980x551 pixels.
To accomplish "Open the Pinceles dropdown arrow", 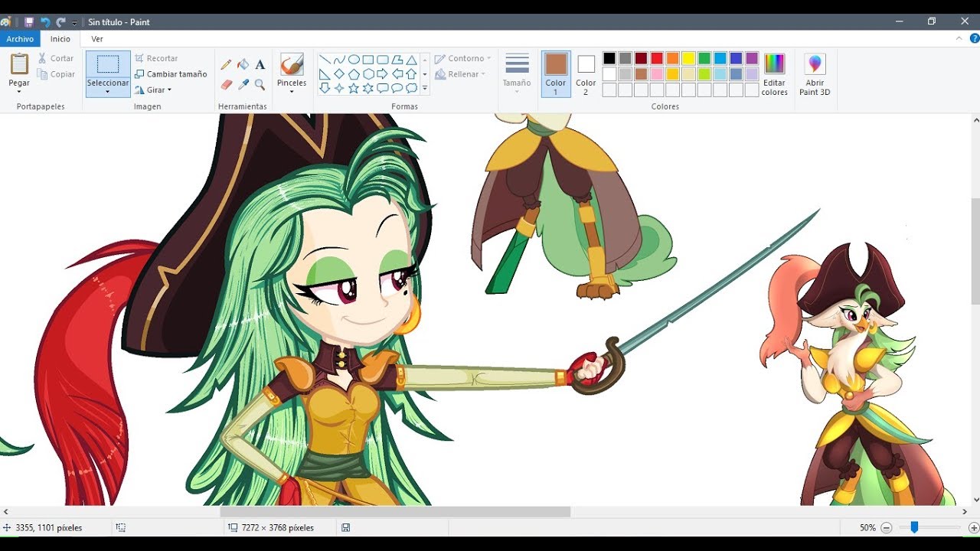I will (x=292, y=92).
